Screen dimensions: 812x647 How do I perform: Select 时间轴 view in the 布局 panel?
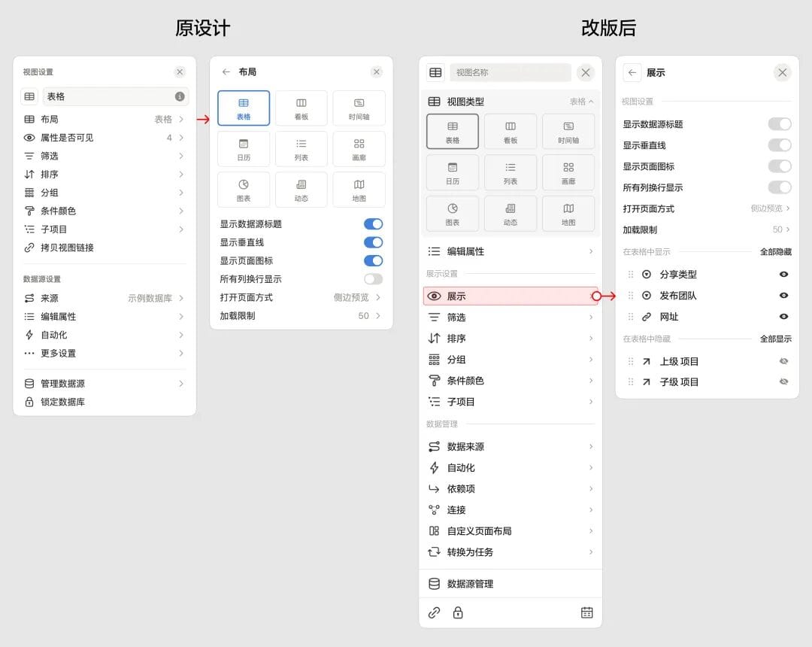[x=359, y=108]
